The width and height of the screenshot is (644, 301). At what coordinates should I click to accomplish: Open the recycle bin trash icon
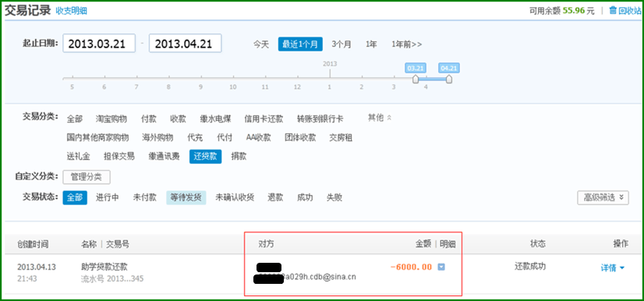point(613,11)
